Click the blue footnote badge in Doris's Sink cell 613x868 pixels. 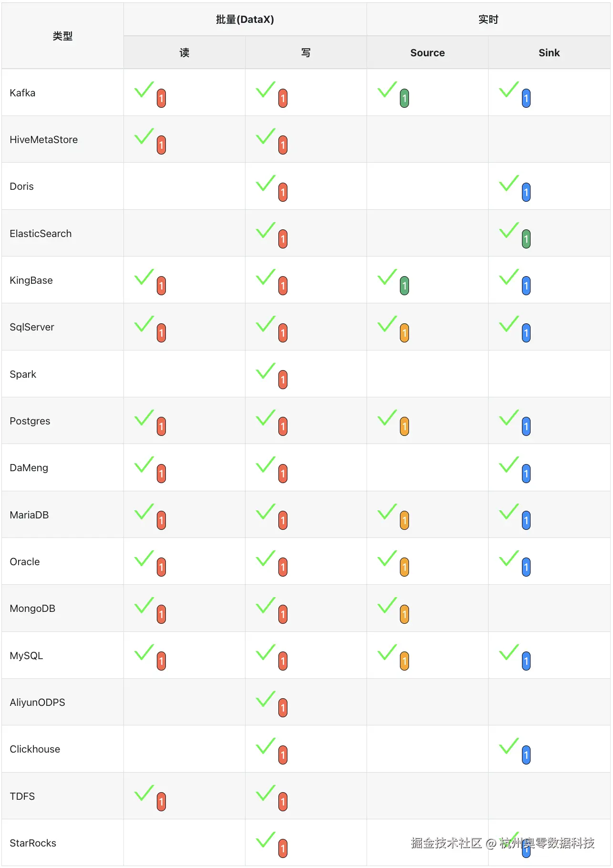pyautogui.click(x=526, y=192)
